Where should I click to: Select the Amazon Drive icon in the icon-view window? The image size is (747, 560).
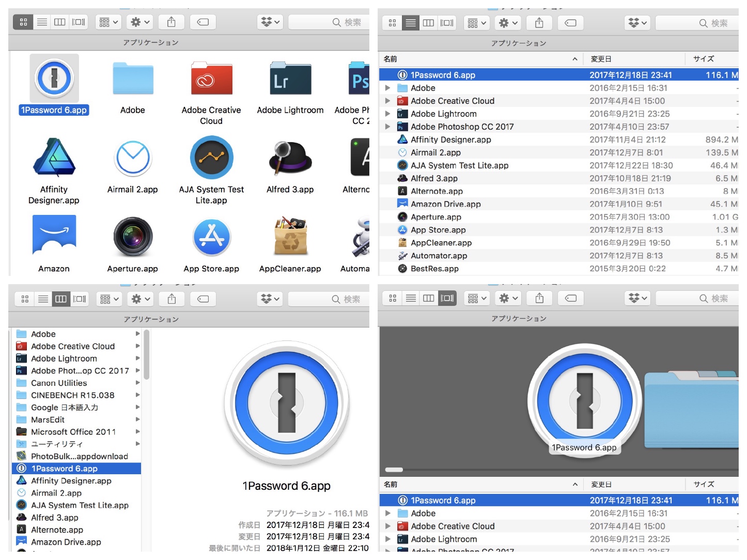(54, 236)
